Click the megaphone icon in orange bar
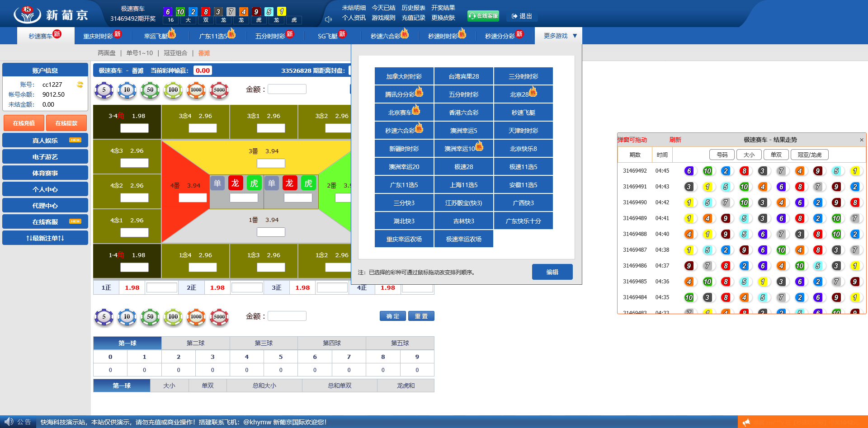This screenshot has width=868, height=428. pos(746,422)
